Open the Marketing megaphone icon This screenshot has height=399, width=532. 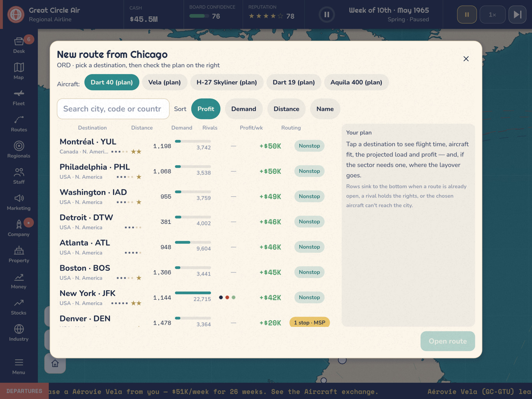(19, 201)
